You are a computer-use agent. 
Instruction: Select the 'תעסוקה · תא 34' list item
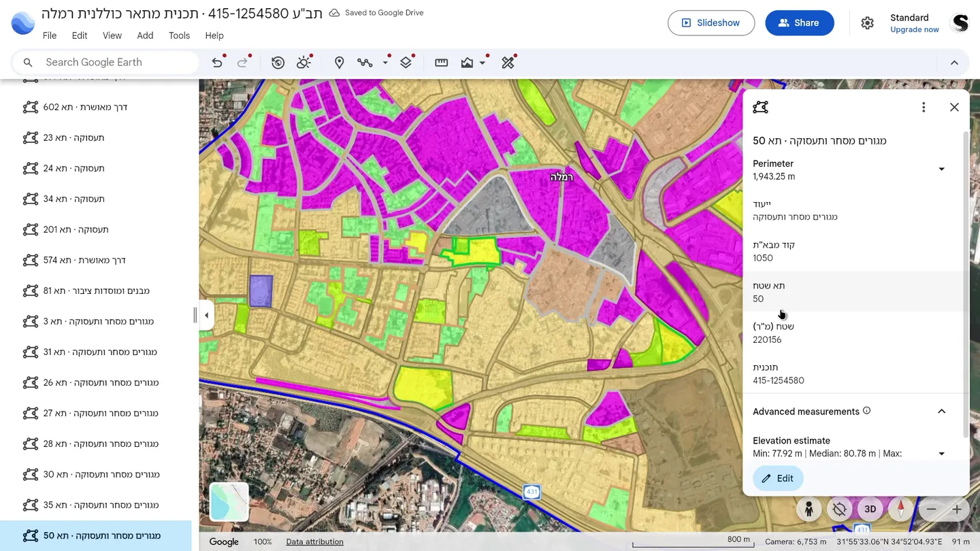click(96, 199)
